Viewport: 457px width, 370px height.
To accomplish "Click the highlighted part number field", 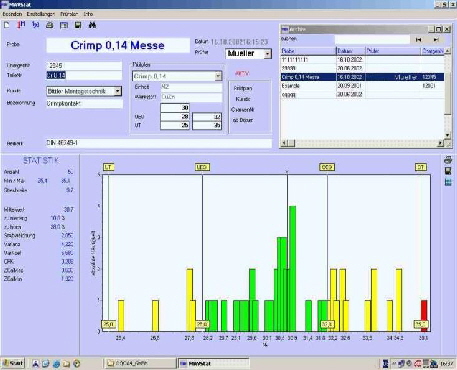I will [x=84, y=75].
